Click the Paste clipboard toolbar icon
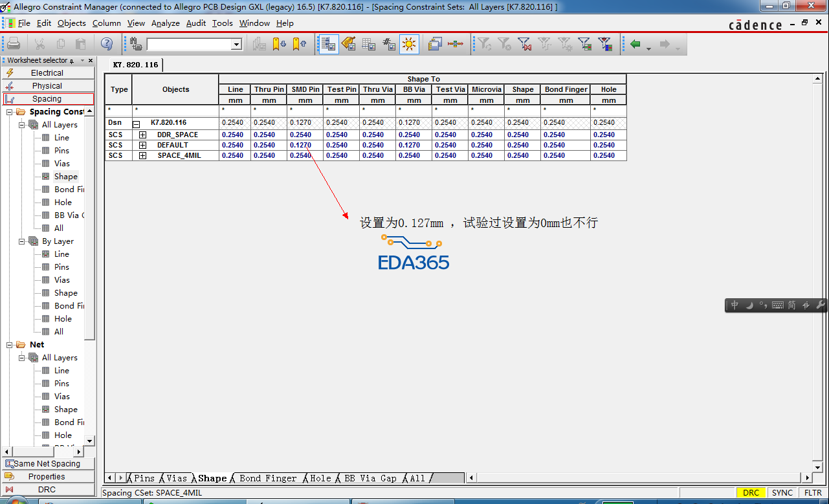The image size is (829, 504). (81, 44)
